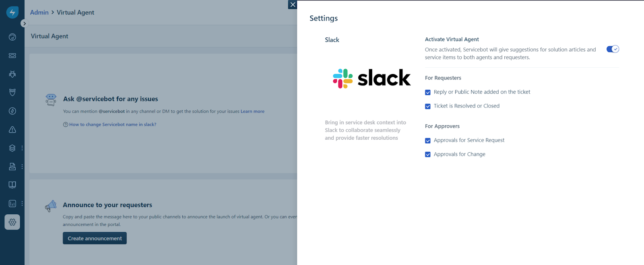Uncheck 'Reply or Public Note added on the ticket'
This screenshot has height=265, width=644.
[x=428, y=92]
